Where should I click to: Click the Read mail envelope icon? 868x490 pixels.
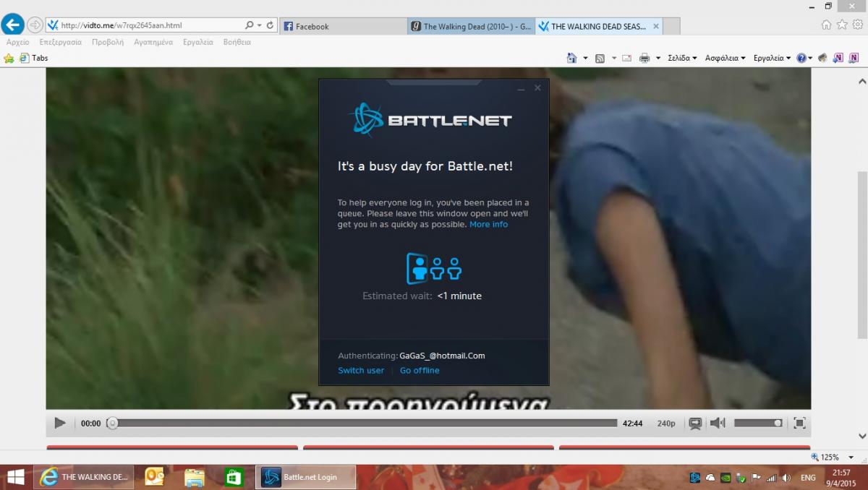626,58
